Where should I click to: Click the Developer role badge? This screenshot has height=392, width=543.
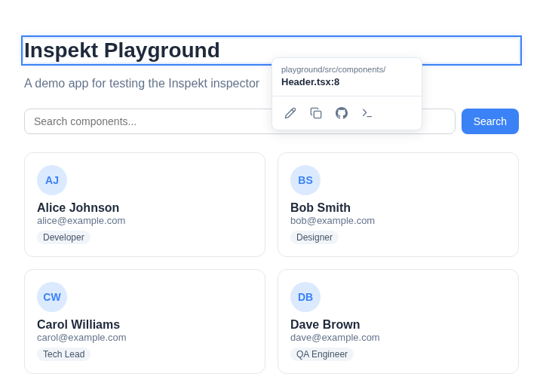[63, 237]
